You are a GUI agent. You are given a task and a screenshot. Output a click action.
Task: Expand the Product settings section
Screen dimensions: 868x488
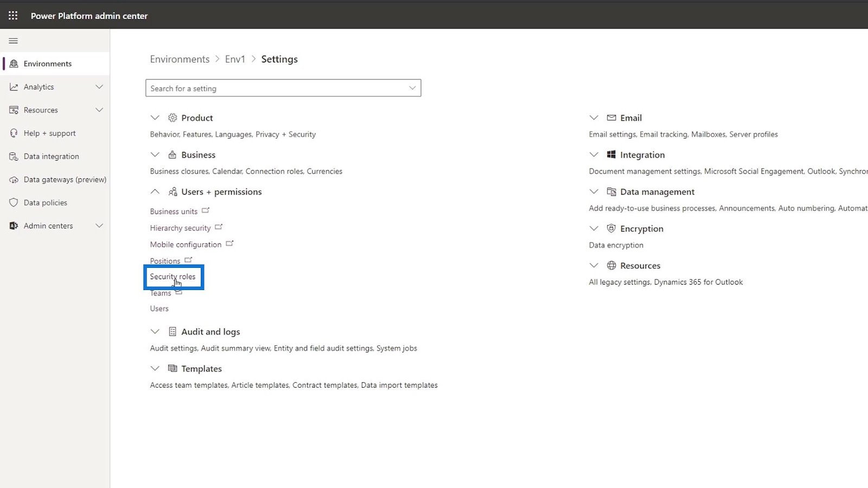pyautogui.click(x=155, y=118)
